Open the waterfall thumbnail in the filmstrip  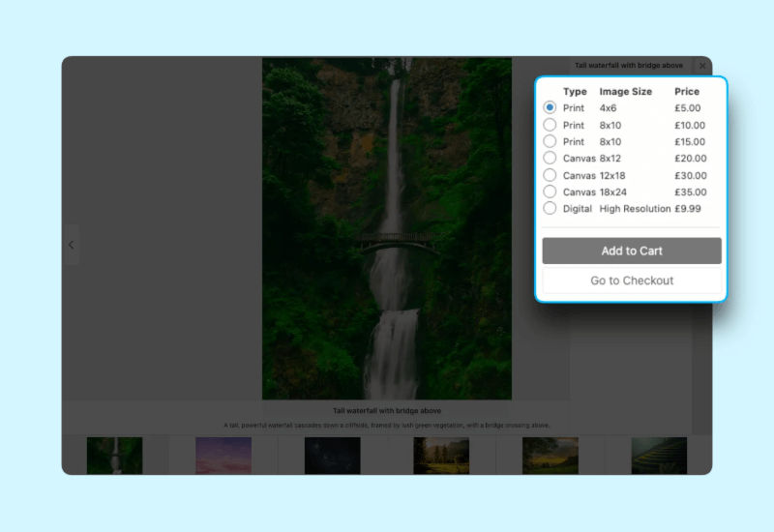[114, 456]
